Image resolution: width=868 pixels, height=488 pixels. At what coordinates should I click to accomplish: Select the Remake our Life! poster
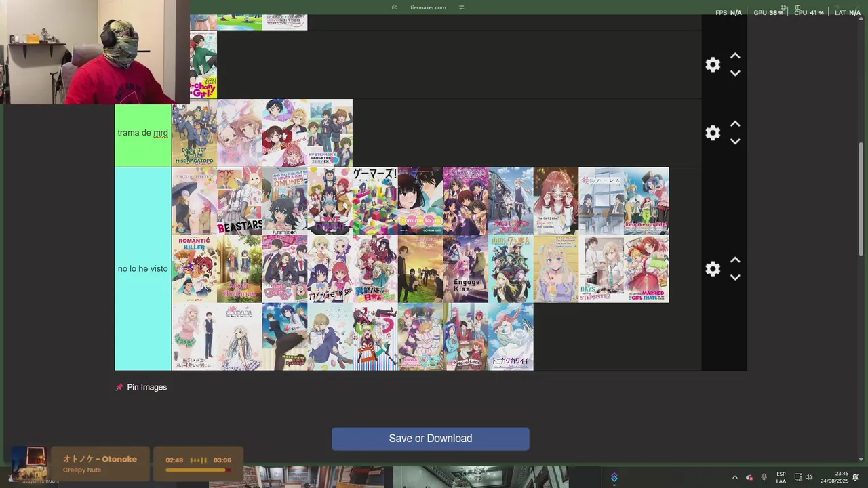point(646,201)
